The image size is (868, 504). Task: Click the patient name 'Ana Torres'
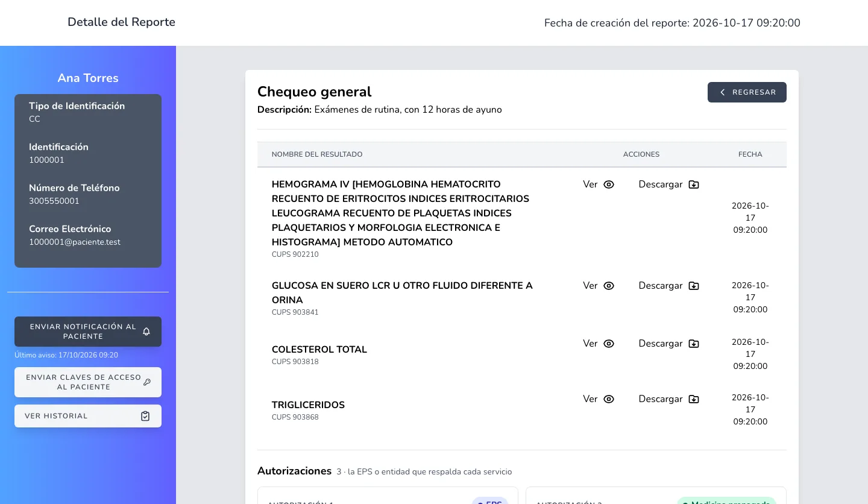coord(88,78)
